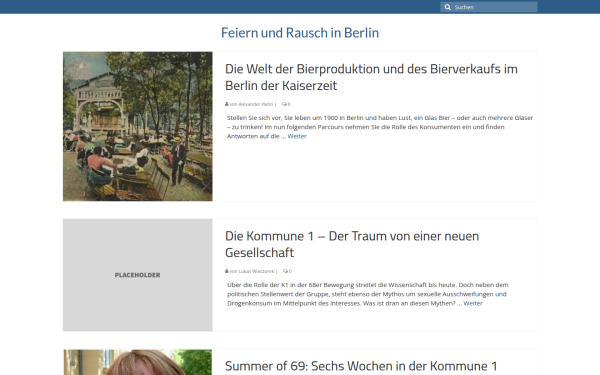Click author icon beside Lukas Wieczorek
The image size is (600, 375).
coord(227,271)
